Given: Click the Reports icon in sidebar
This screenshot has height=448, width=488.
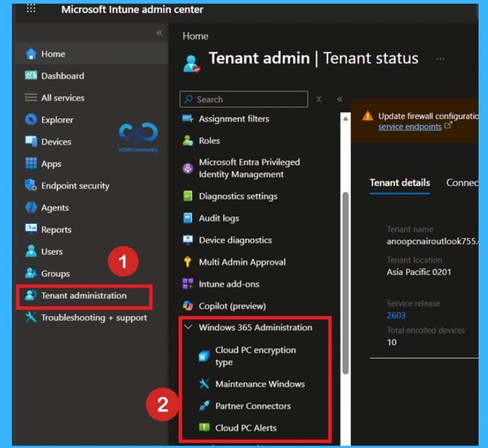Looking at the screenshot, I should pyautogui.click(x=31, y=229).
